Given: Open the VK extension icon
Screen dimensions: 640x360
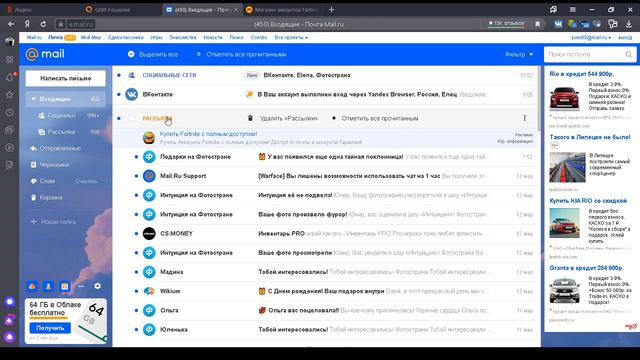Looking at the screenshot, I should pyautogui.click(x=558, y=24).
